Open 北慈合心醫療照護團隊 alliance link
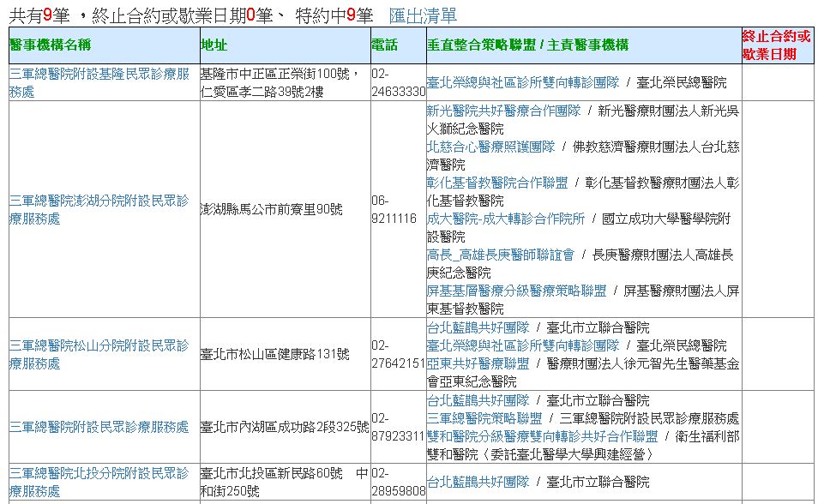The height and width of the screenshot is (504, 818). 491,147
